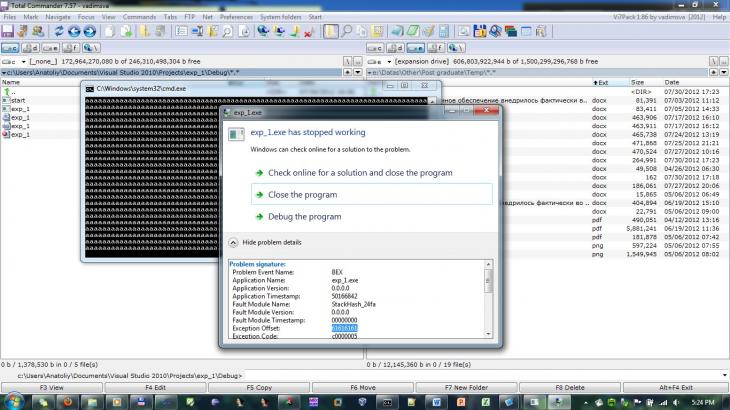This screenshot has width=730, height=410.
Task: Click Debug the program option
Action: tap(372, 216)
